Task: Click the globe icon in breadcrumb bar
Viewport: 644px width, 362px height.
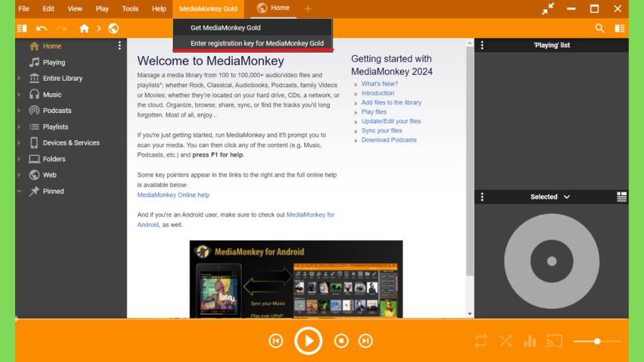Action: tap(113, 28)
